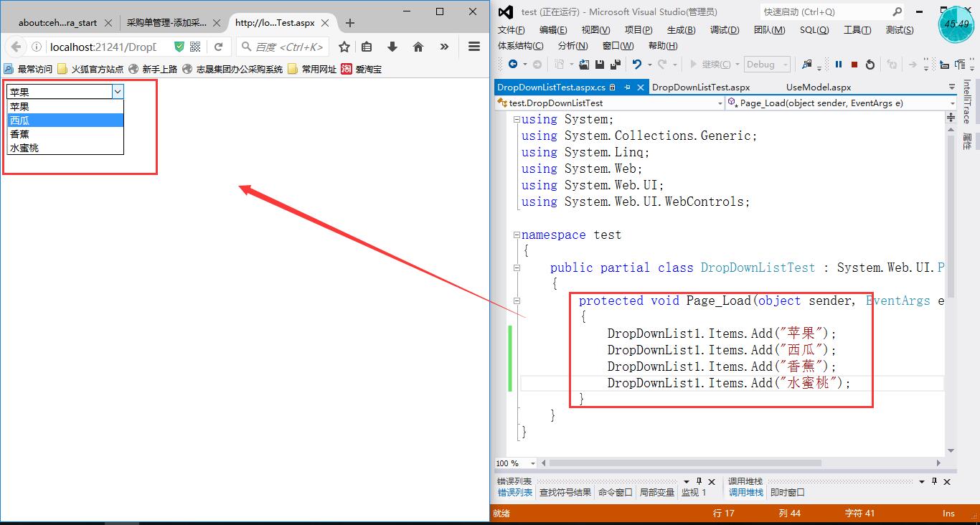Open the 生成(B) menu
The height and width of the screenshot is (525, 980).
click(x=681, y=29)
